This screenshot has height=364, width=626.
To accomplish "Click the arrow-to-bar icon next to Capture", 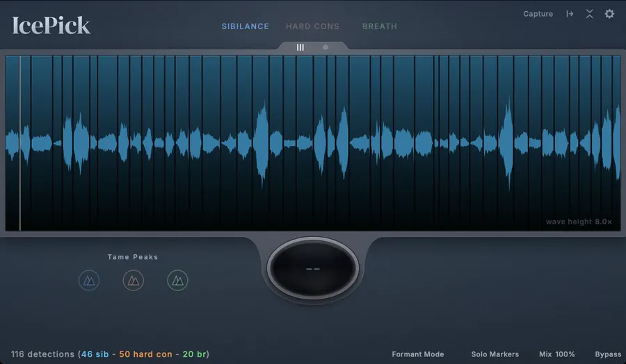I will pos(570,14).
